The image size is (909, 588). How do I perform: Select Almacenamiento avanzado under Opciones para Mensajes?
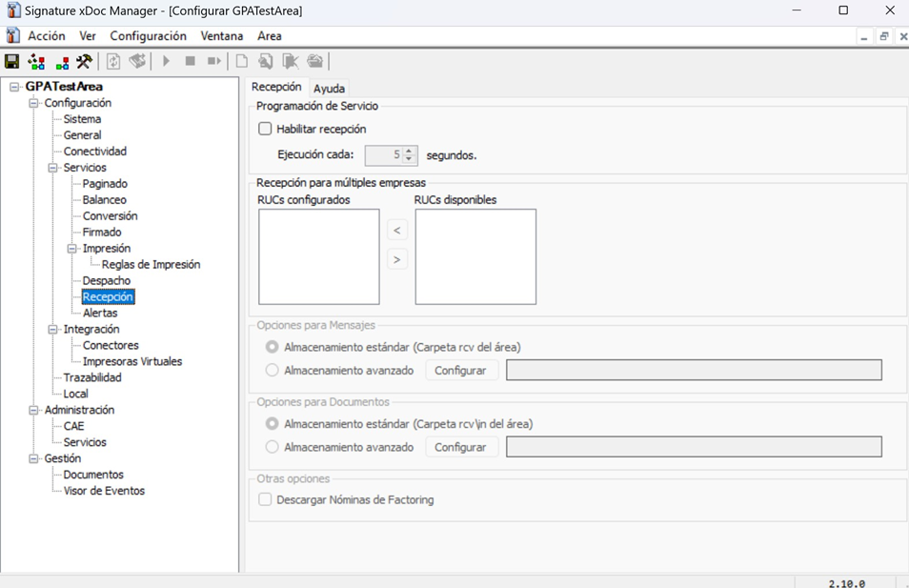272,370
